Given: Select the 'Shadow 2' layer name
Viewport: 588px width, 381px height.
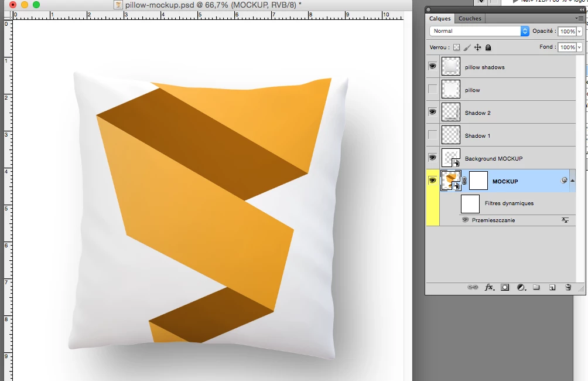Looking at the screenshot, I should tap(478, 113).
